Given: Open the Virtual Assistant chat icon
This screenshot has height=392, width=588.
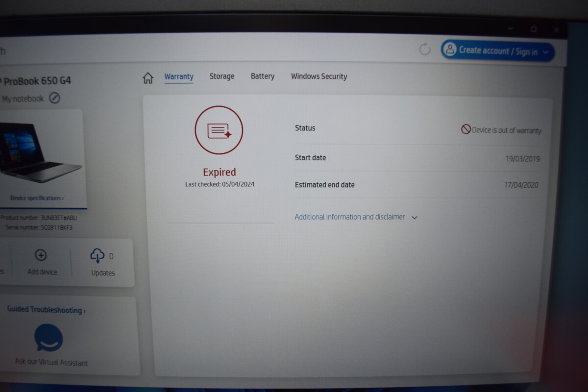Looking at the screenshot, I should [x=48, y=338].
